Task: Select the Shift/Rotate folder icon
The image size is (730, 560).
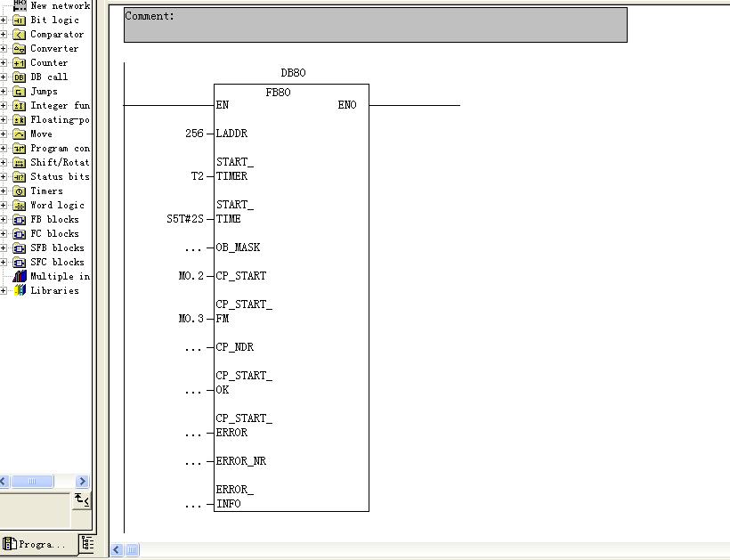Action: (x=19, y=162)
